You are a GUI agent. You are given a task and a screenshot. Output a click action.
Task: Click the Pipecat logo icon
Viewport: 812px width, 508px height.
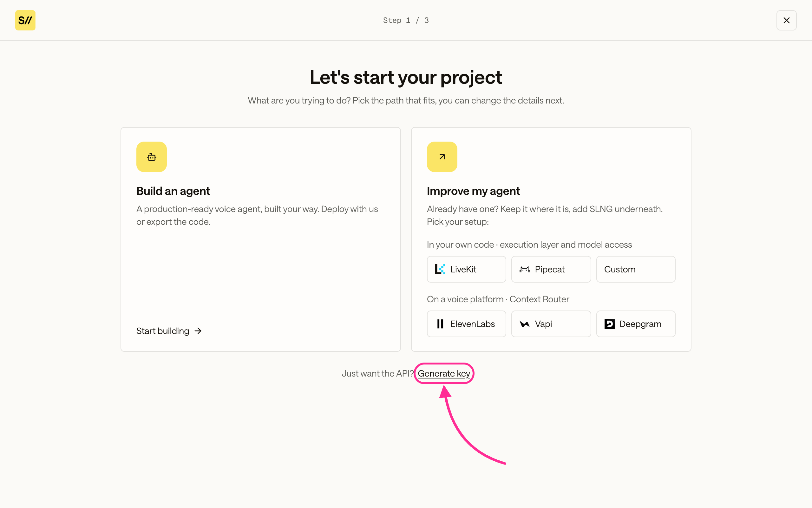coord(524,269)
